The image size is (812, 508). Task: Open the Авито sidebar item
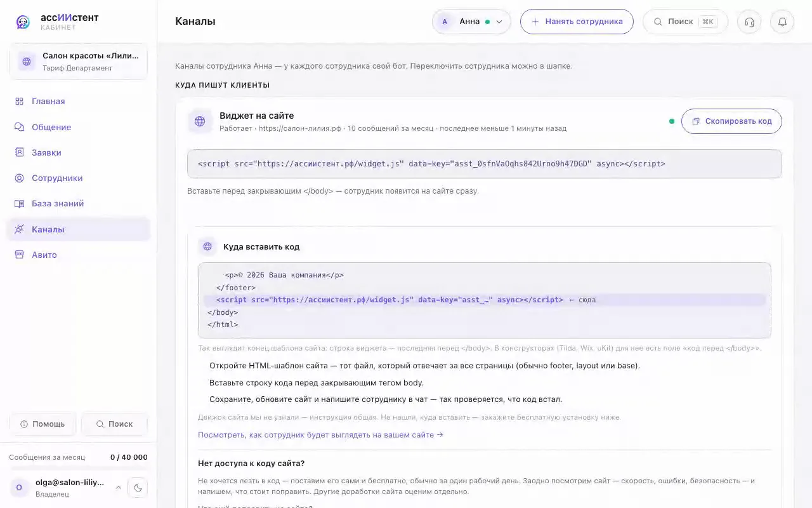[79, 255]
